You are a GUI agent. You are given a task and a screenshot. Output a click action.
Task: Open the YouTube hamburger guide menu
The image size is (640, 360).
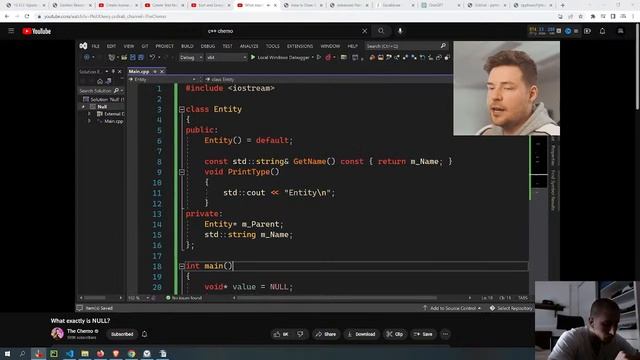pyautogui.click(x=11, y=31)
